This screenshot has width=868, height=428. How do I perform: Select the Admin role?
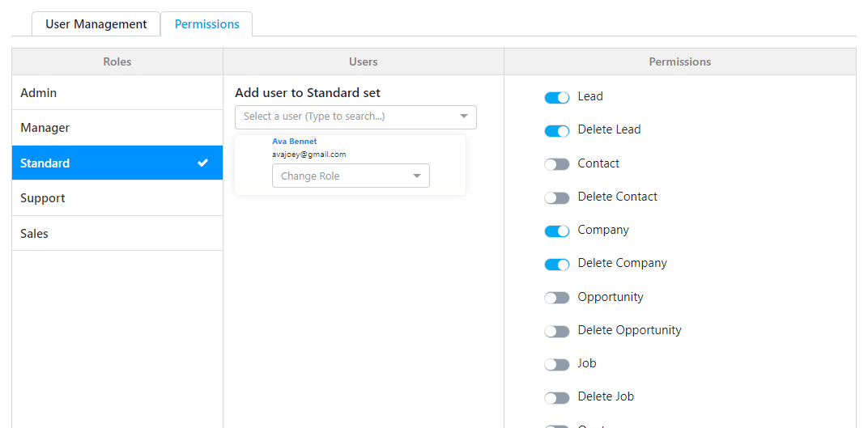[x=117, y=92]
